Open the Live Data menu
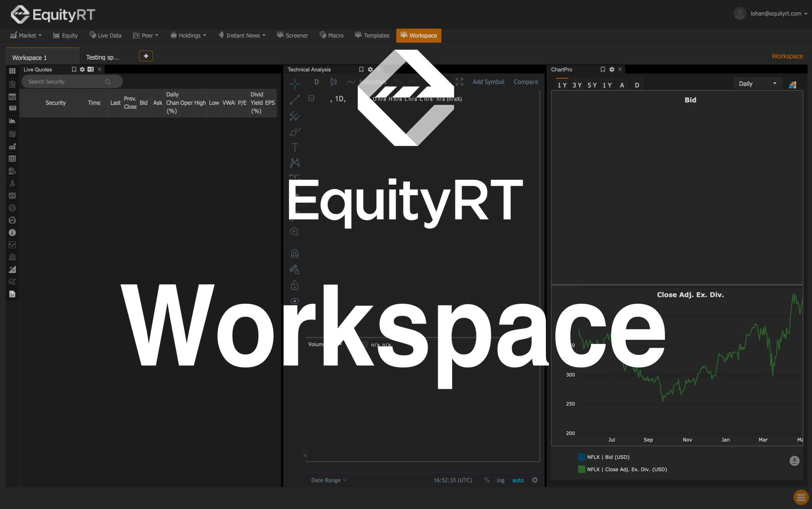 pos(105,35)
